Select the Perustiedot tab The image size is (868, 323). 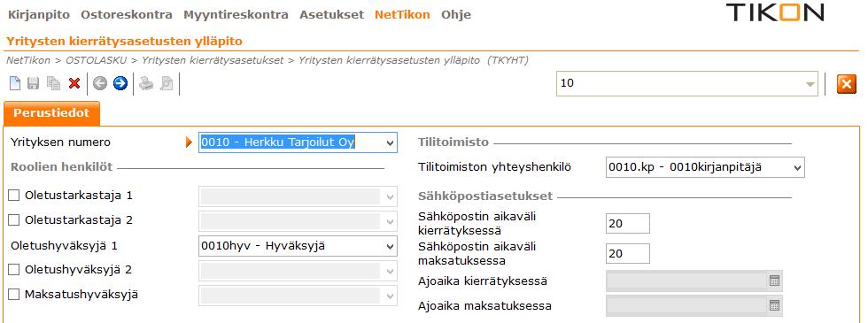(x=51, y=113)
